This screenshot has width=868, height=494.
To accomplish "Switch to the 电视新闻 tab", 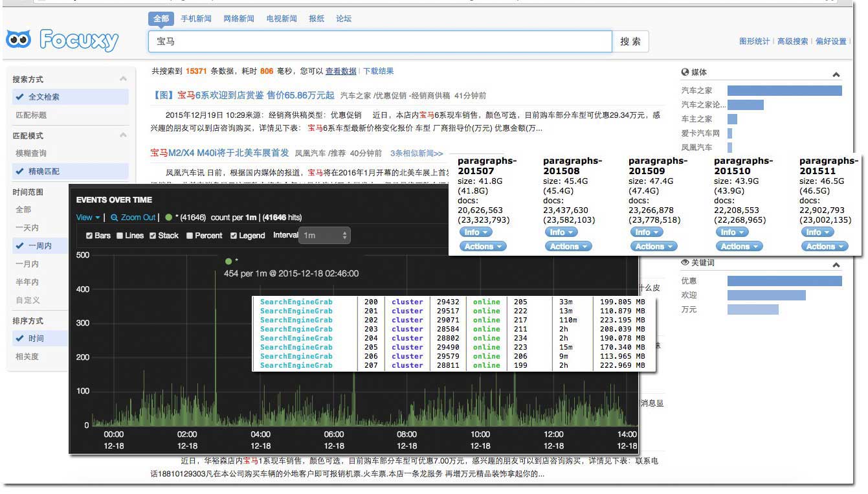I will point(282,19).
